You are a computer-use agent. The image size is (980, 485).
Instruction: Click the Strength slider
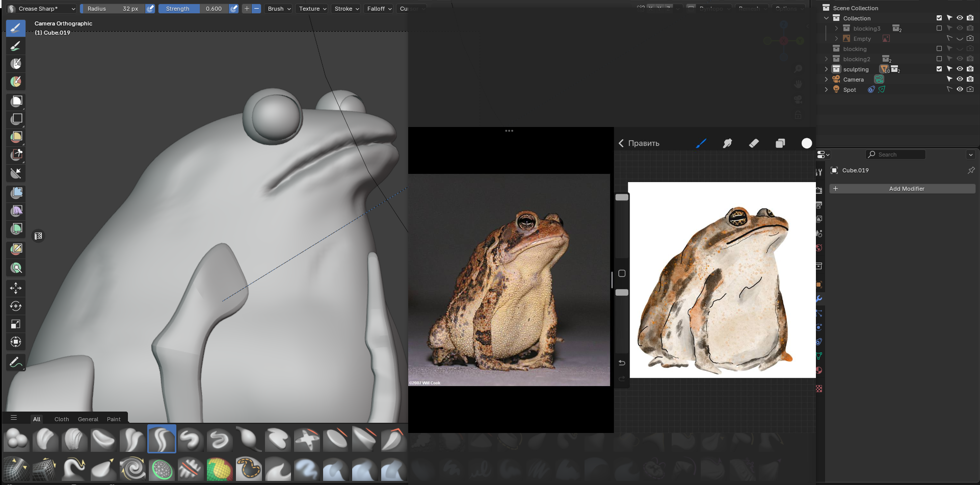(x=193, y=9)
